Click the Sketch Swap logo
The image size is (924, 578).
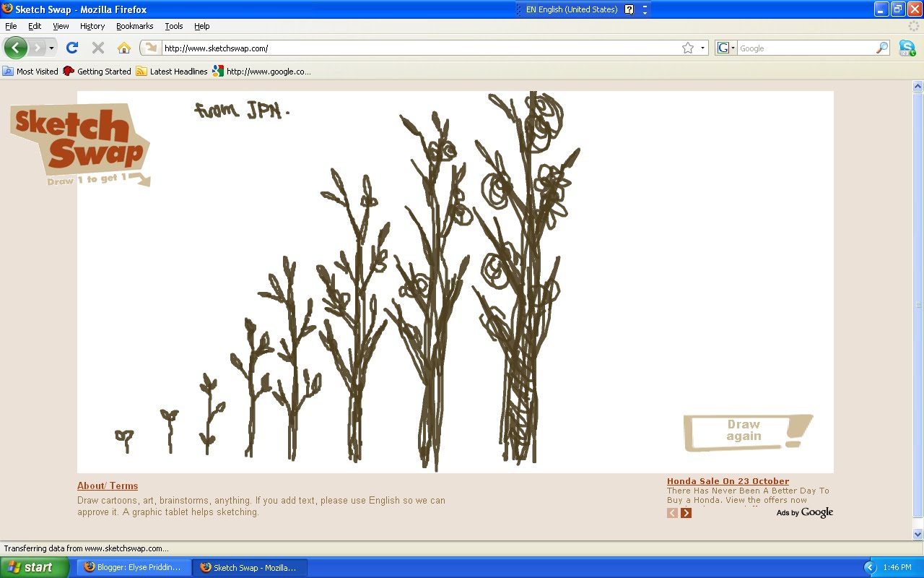pyautogui.click(x=80, y=144)
